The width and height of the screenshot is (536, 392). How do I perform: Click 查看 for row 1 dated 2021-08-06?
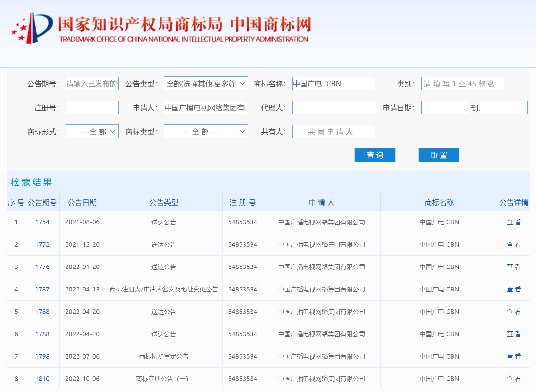pos(514,222)
